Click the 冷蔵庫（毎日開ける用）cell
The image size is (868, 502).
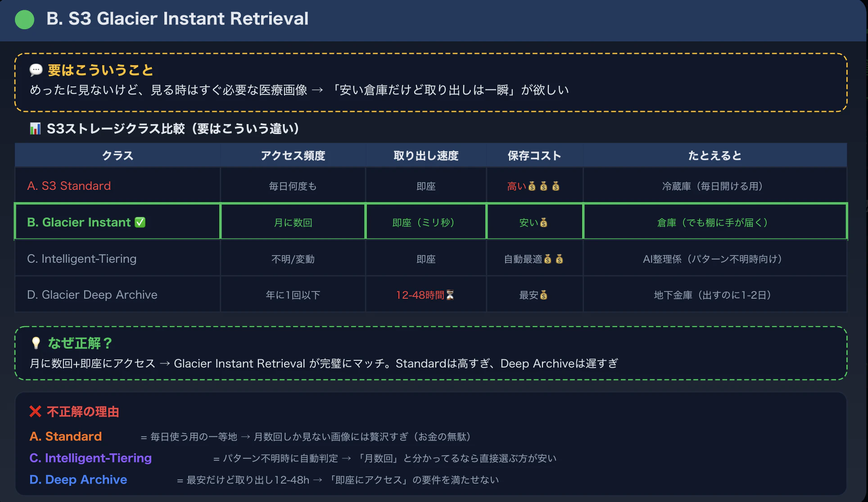715,186
